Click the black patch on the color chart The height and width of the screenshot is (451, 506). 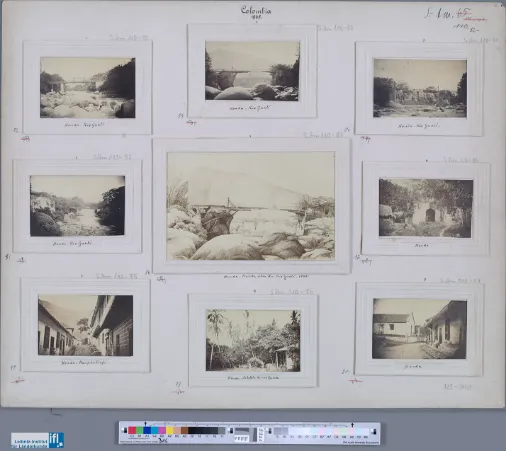point(192,430)
